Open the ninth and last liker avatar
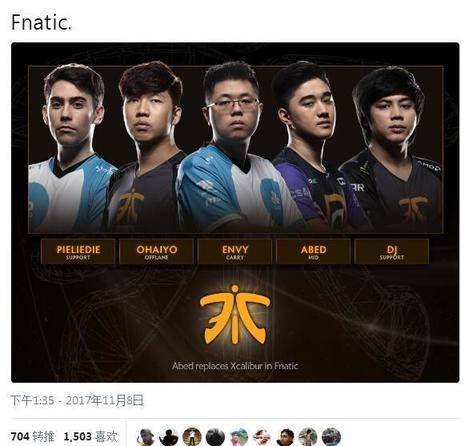This screenshot has width=473, height=446. coord(331,437)
